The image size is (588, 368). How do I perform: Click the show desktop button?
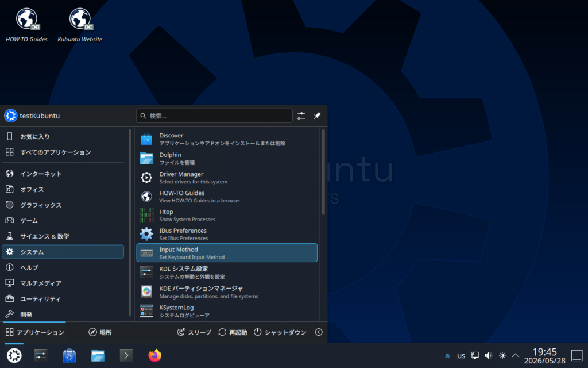point(577,355)
